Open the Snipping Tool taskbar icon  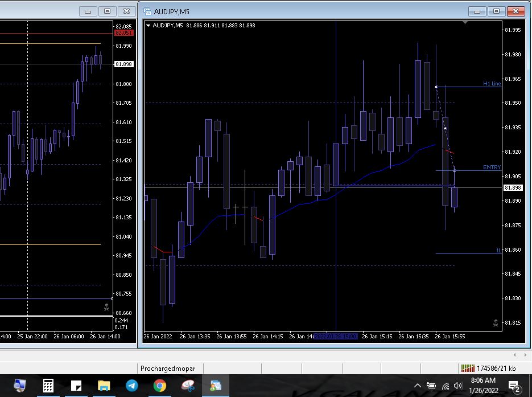click(188, 386)
